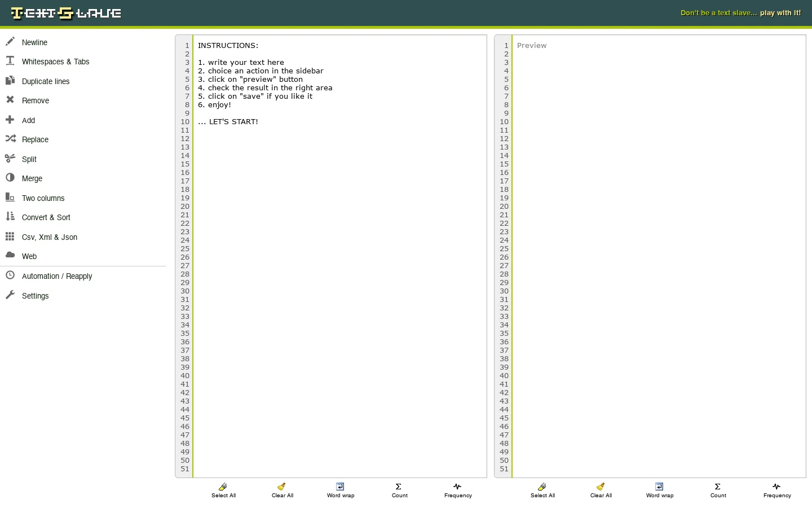Click the half-circle Merge icon
This screenshot has height=508, width=812.
click(10, 177)
